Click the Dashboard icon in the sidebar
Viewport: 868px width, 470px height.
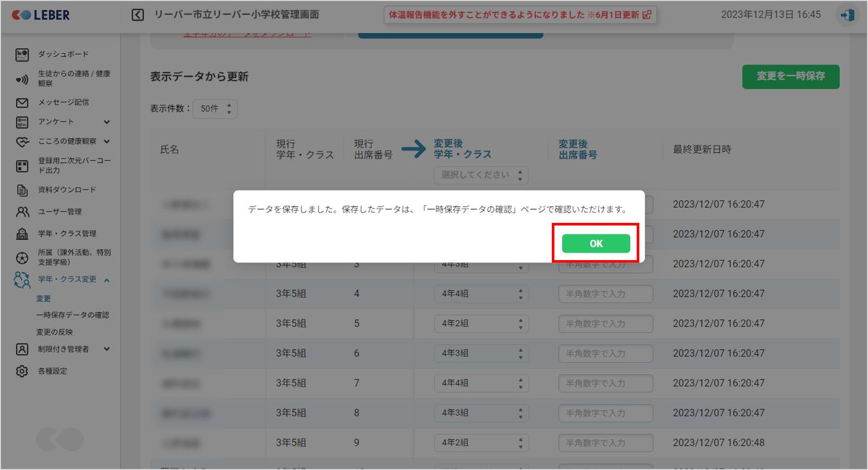click(x=22, y=55)
